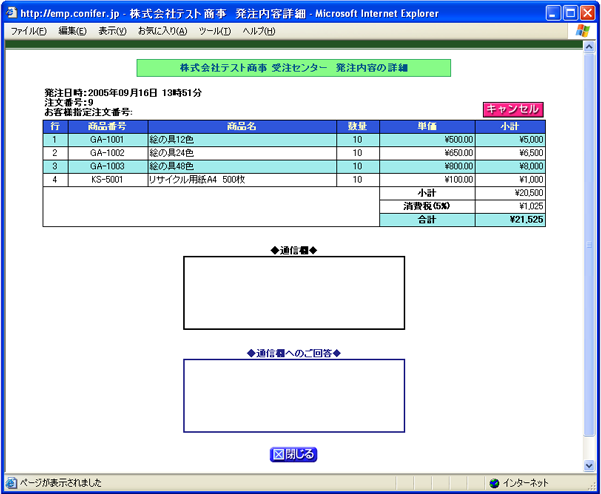Viewport: 601px width, 494px height.
Task: Click the Internet Explorer page icon in title bar
Action: point(11,12)
